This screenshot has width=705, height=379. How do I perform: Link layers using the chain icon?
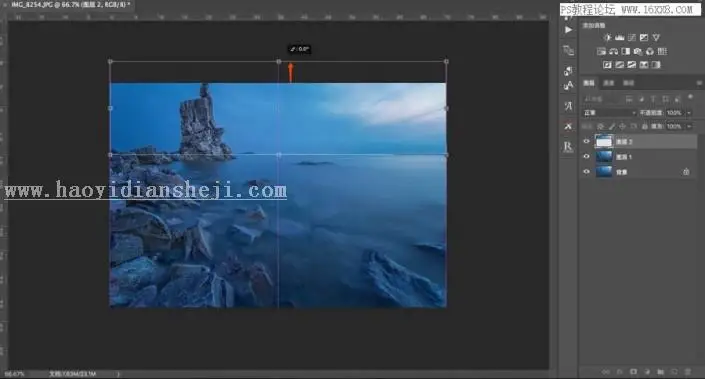(606, 372)
